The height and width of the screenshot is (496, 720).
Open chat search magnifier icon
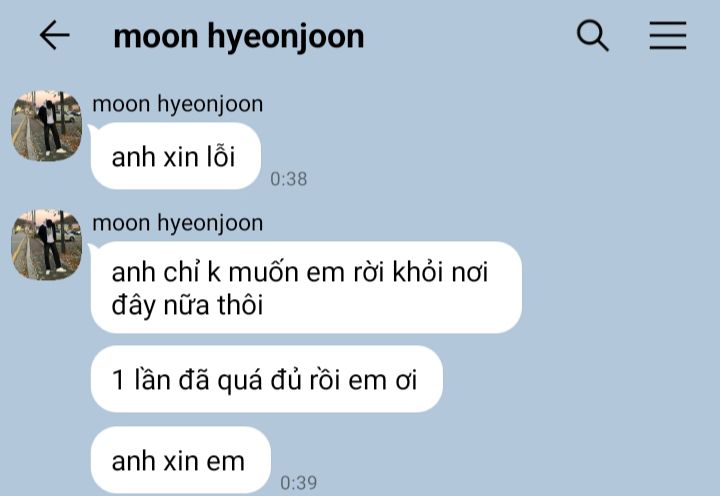point(592,35)
